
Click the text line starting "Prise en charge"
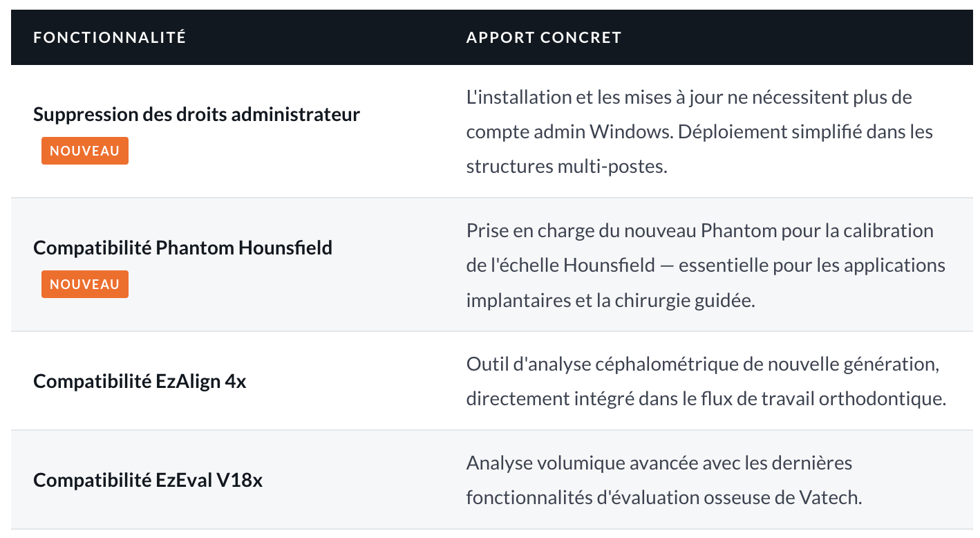(x=699, y=230)
